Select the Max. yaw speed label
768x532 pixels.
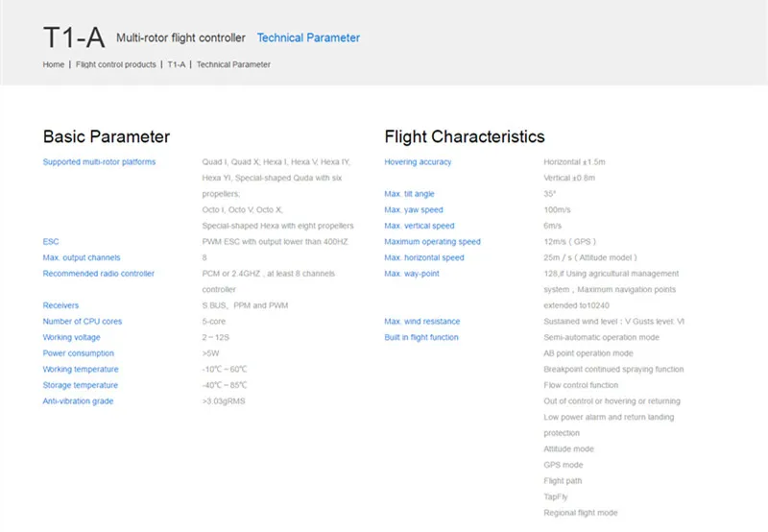(x=414, y=209)
